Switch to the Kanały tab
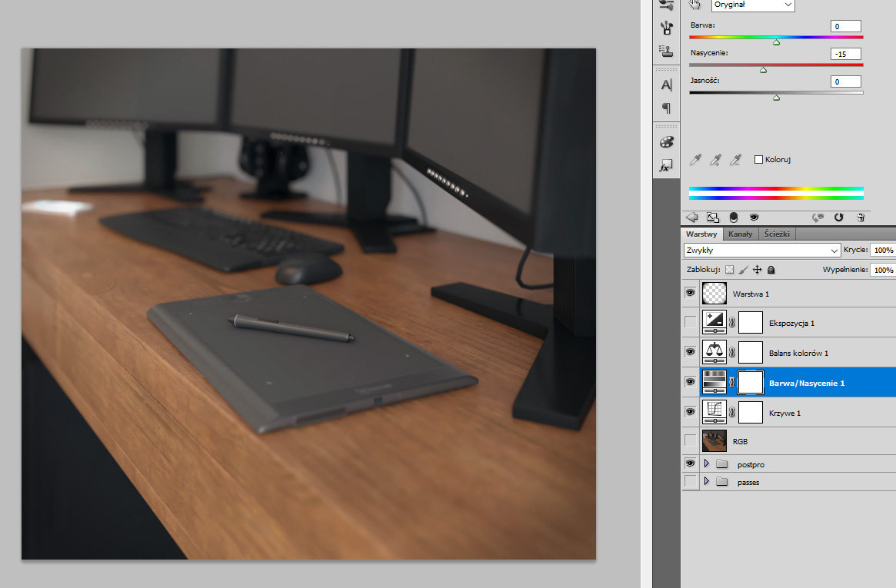 click(740, 234)
